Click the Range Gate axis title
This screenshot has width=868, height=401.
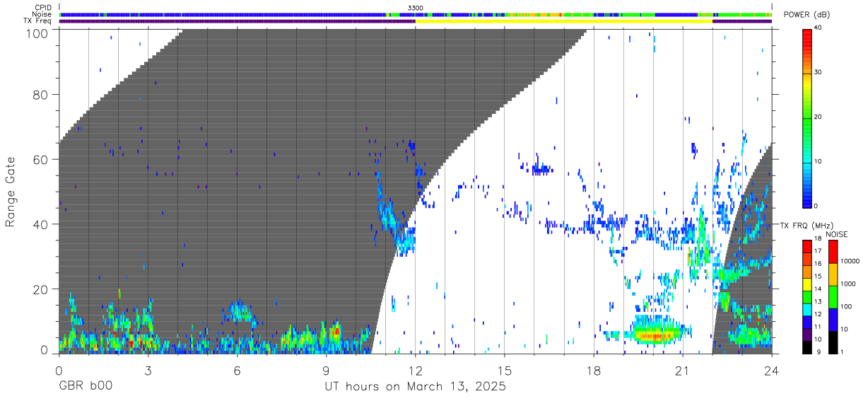coord(11,192)
